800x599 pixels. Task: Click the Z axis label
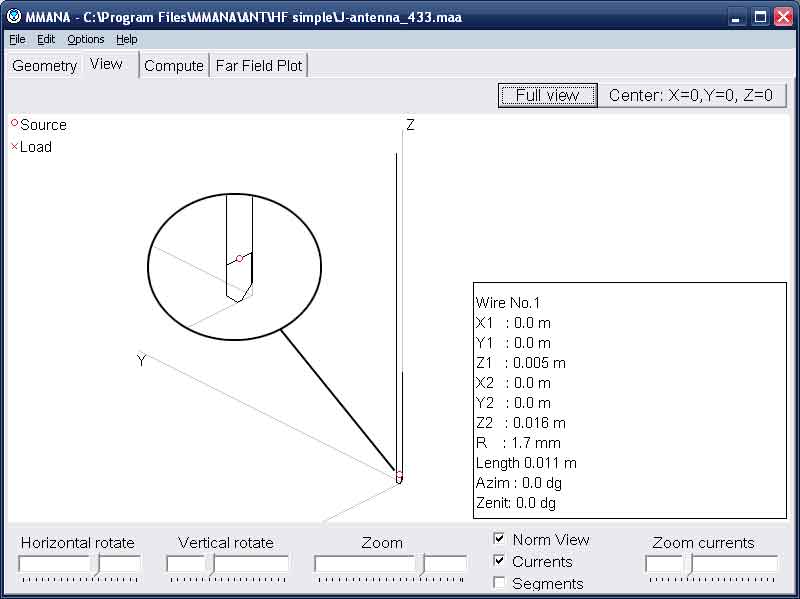[410, 125]
